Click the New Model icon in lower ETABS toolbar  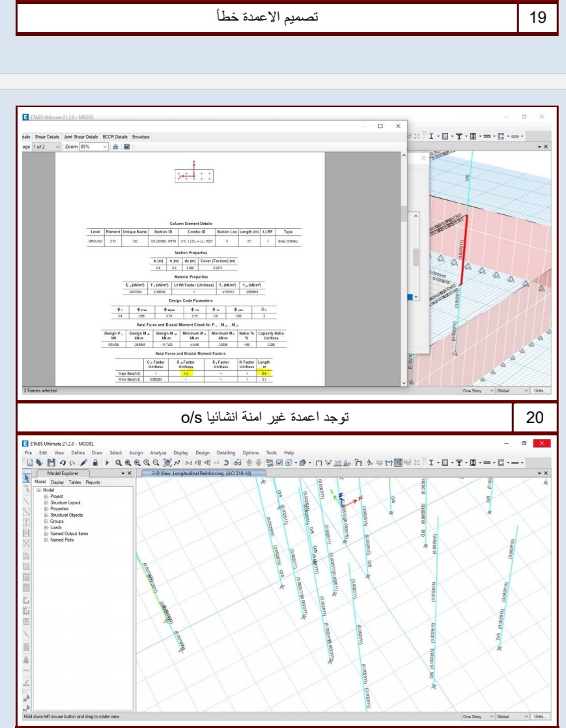(x=30, y=463)
